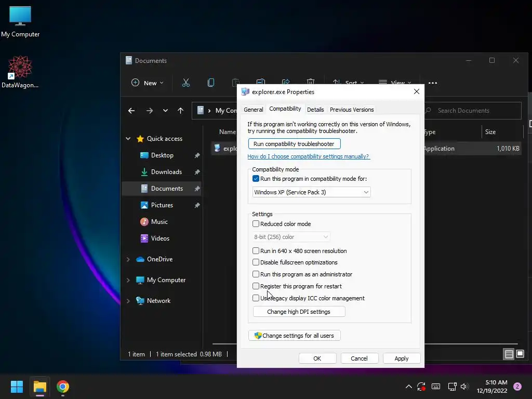
Task: Select Documents in Quick access sidebar
Action: click(x=162, y=188)
